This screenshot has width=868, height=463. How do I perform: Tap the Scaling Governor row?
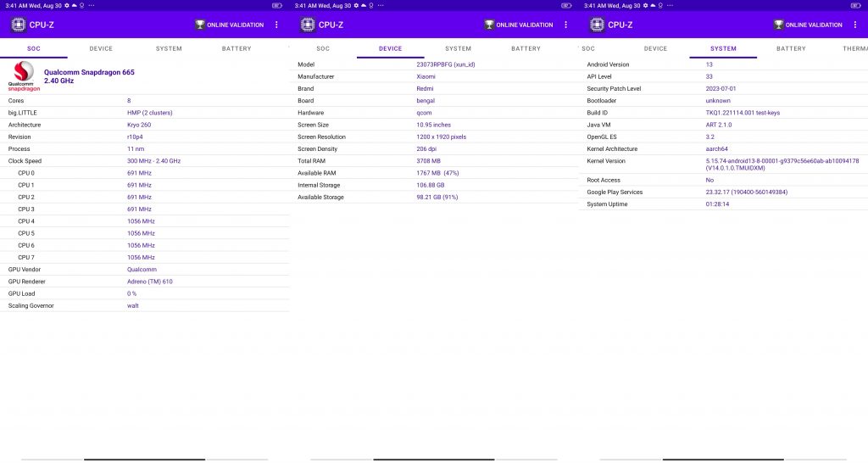point(144,306)
